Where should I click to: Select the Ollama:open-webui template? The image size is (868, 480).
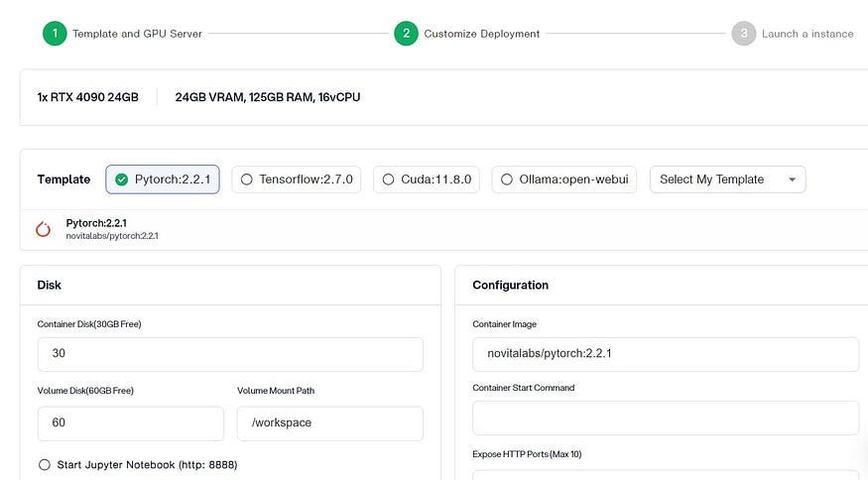pyautogui.click(x=564, y=180)
